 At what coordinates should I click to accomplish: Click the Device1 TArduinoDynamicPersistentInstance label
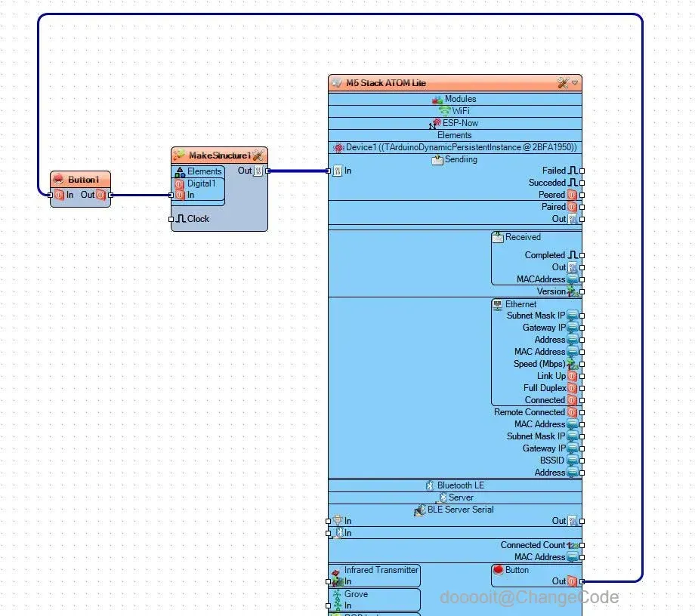coord(462,147)
